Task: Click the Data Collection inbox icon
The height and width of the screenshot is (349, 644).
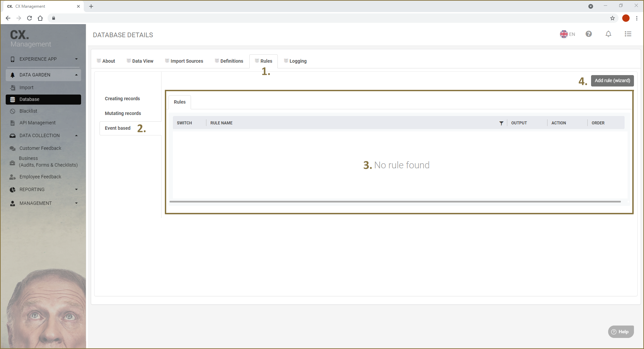Action: [12, 135]
